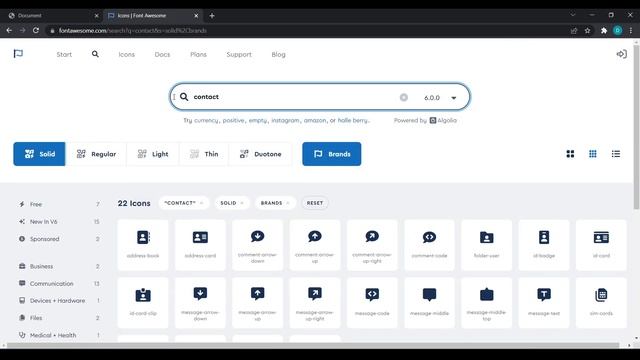Select the message-arrow-up icon card
The width and height of the screenshot is (640, 360).
(258, 303)
